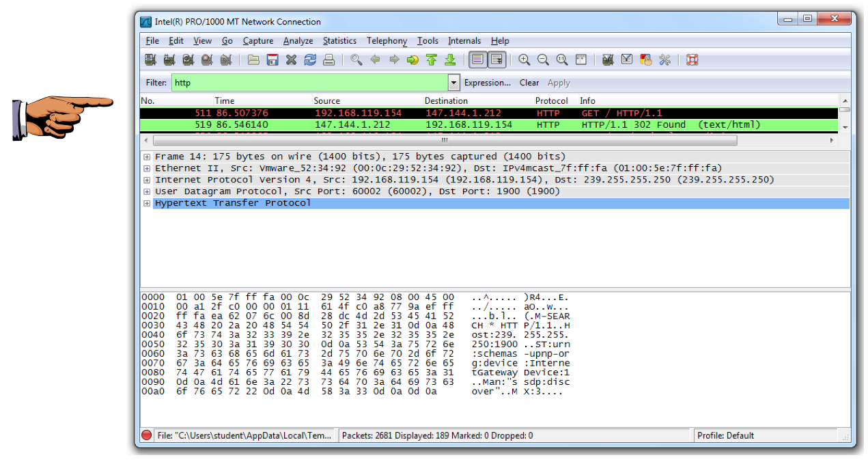The height and width of the screenshot is (460, 868).
Task: Sort by the Time column header
Action: tap(225, 100)
